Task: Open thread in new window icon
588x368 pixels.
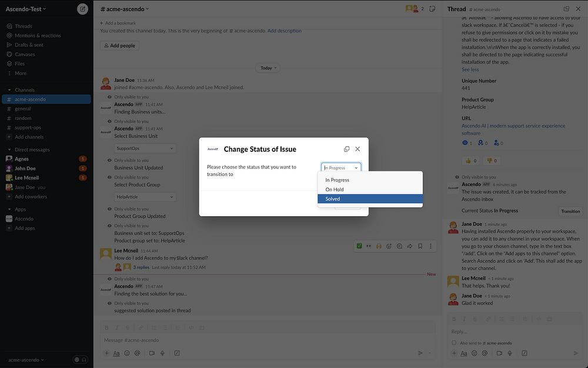Action: pyautogui.click(x=566, y=9)
